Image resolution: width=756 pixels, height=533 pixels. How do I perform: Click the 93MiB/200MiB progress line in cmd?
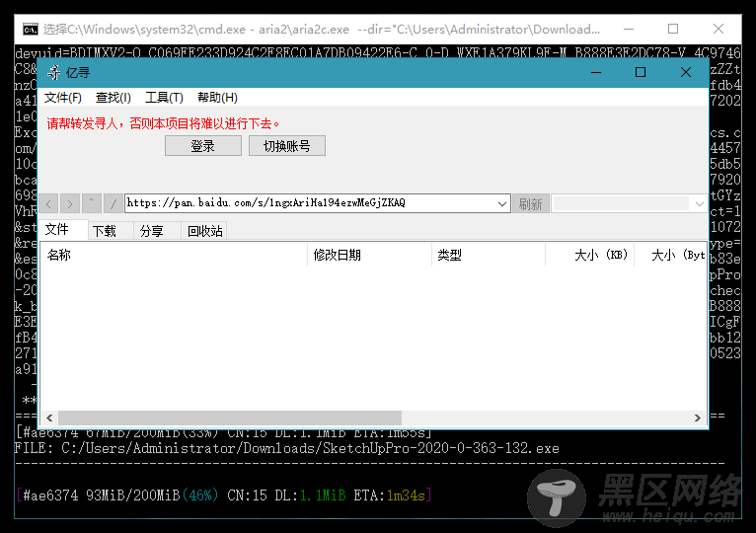tap(224, 495)
